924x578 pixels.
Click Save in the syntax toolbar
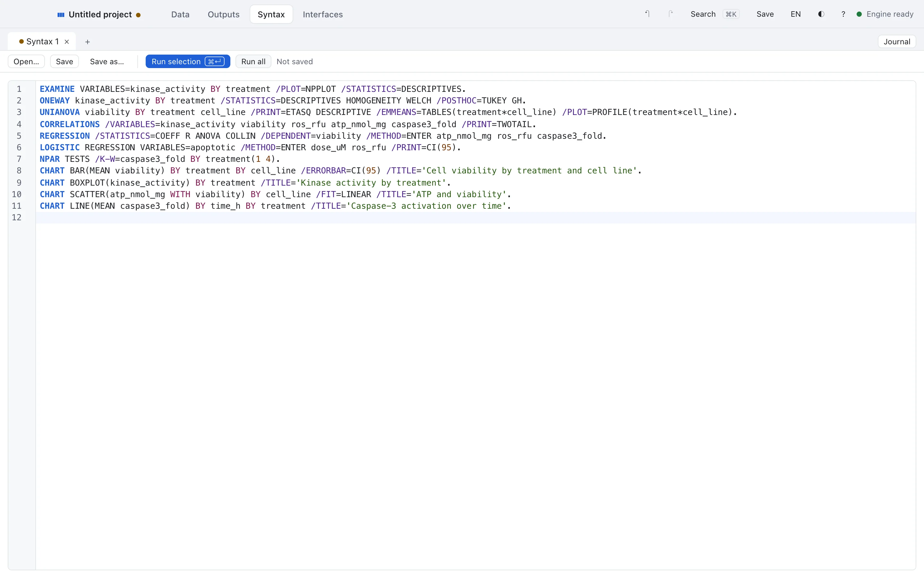click(64, 62)
